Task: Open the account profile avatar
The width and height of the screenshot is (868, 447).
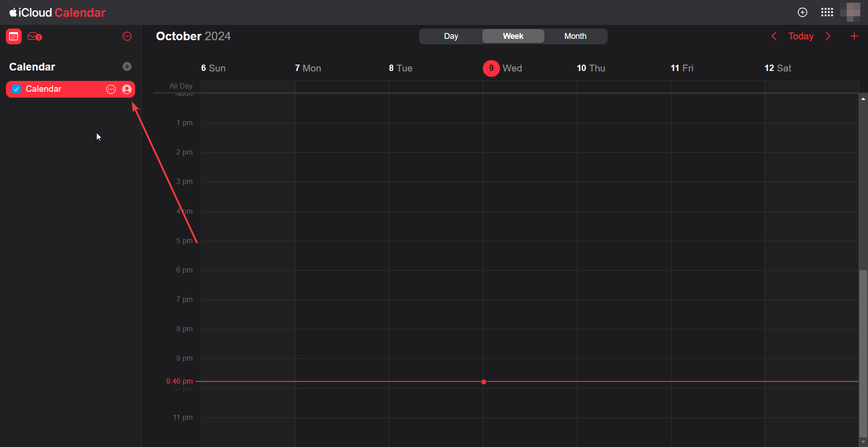Action: click(850, 12)
